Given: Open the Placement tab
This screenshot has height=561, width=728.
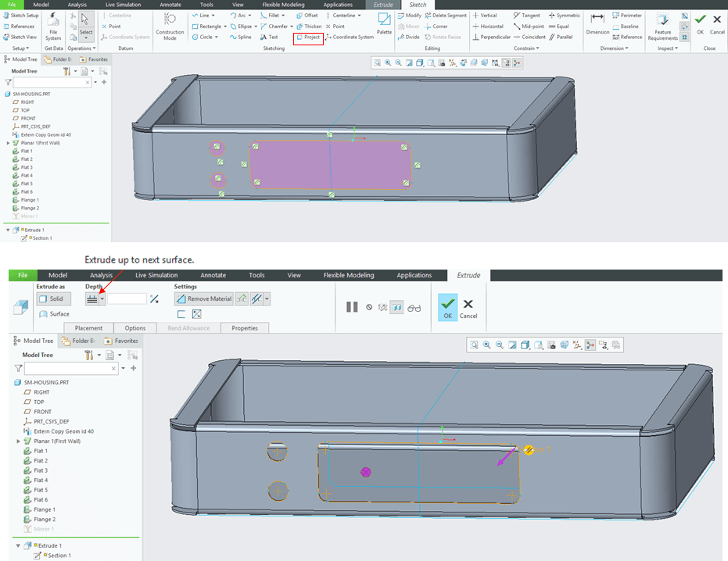Looking at the screenshot, I should 88,328.
